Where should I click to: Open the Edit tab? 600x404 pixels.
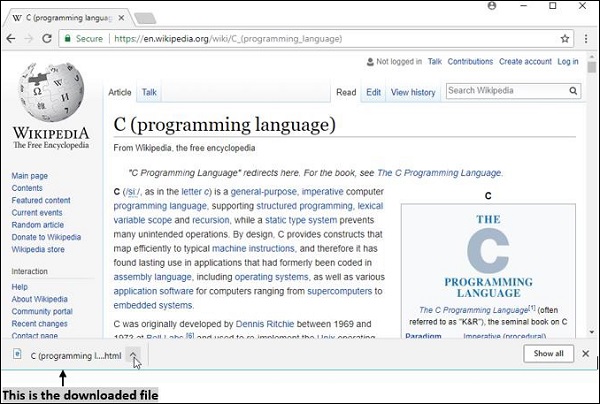pos(373,92)
